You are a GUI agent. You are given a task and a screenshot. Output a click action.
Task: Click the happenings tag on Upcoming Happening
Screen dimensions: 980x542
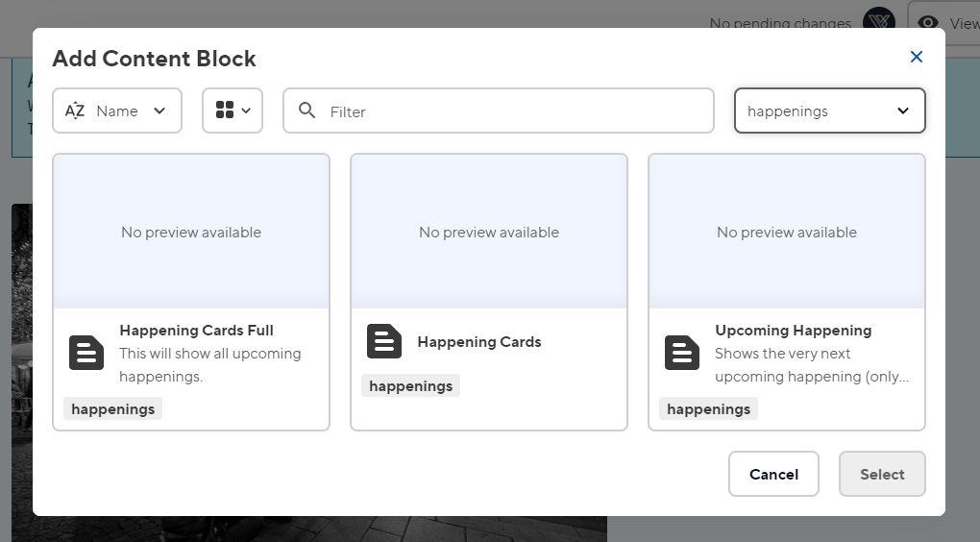pyautogui.click(x=709, y=408)
